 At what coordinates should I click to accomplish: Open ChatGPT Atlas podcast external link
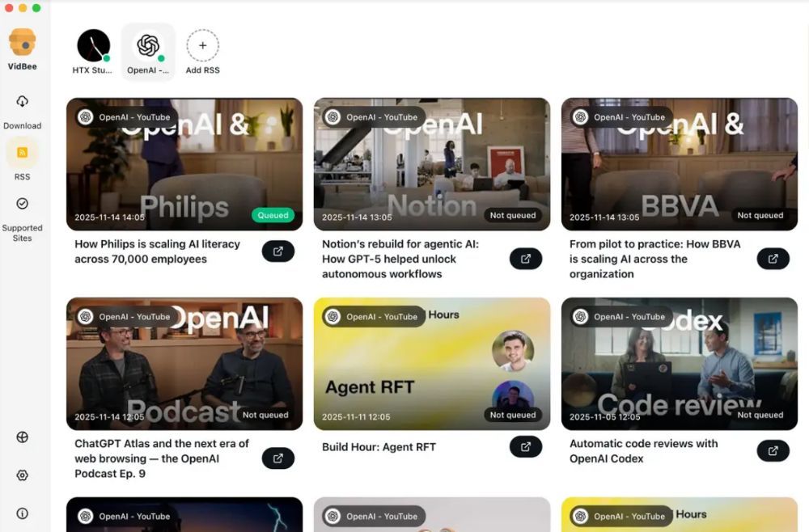[278, 458]
